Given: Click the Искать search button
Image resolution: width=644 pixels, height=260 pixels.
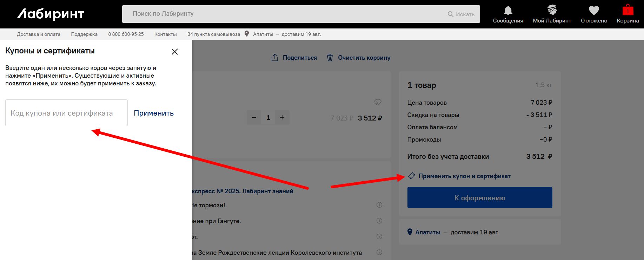Looking at the screenshot, I should click(x=461, y=14).
